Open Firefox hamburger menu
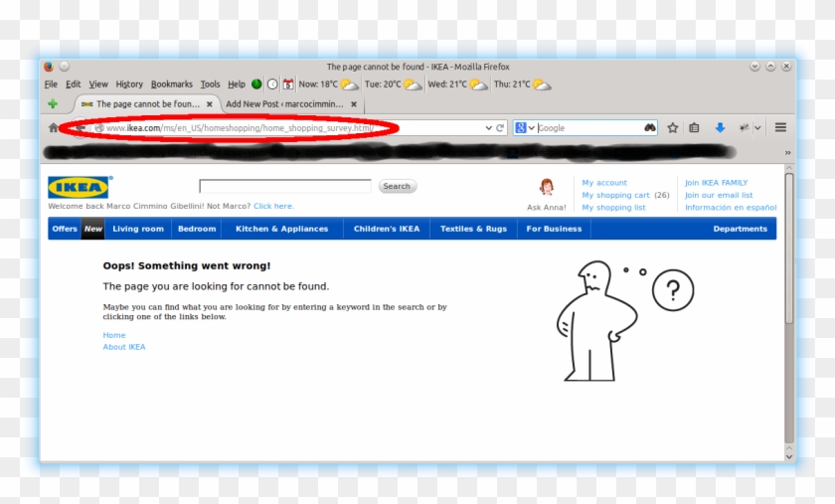835x504 pixels. click(780, 127)
